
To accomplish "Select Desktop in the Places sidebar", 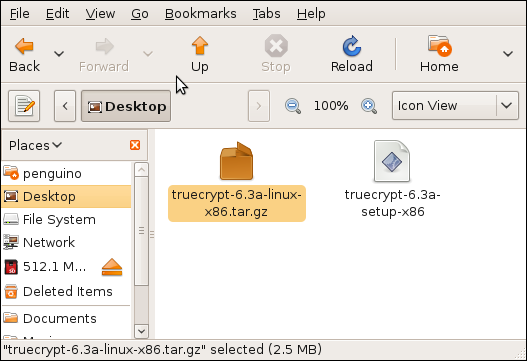I will pyautogui.click(x=66, y=196).
